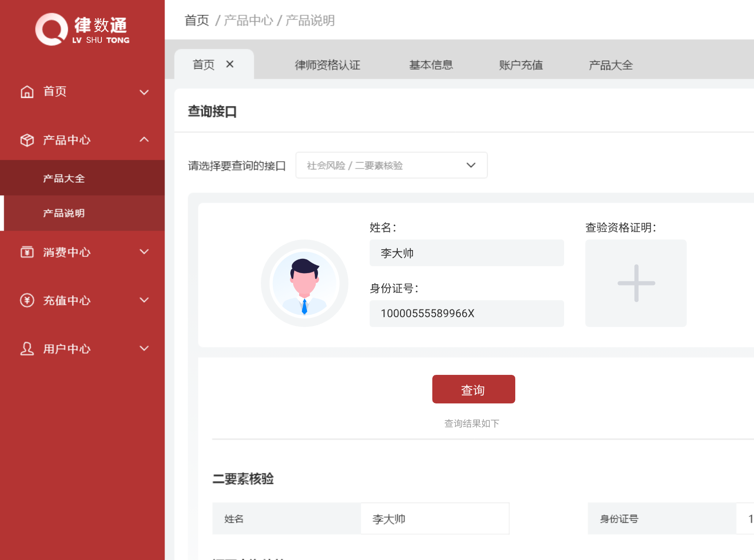Click the 身份证号 input field

coord(466,314)
